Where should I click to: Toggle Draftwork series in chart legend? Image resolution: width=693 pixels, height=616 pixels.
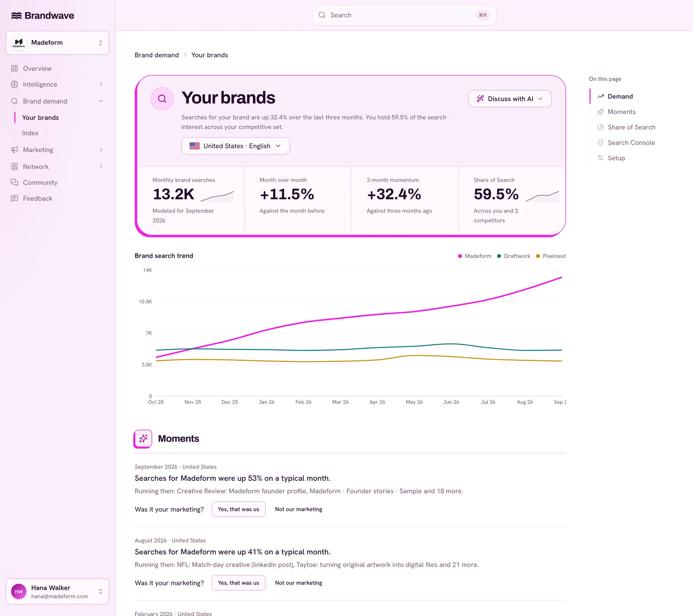pyautogui.click(x=514, y=256)
